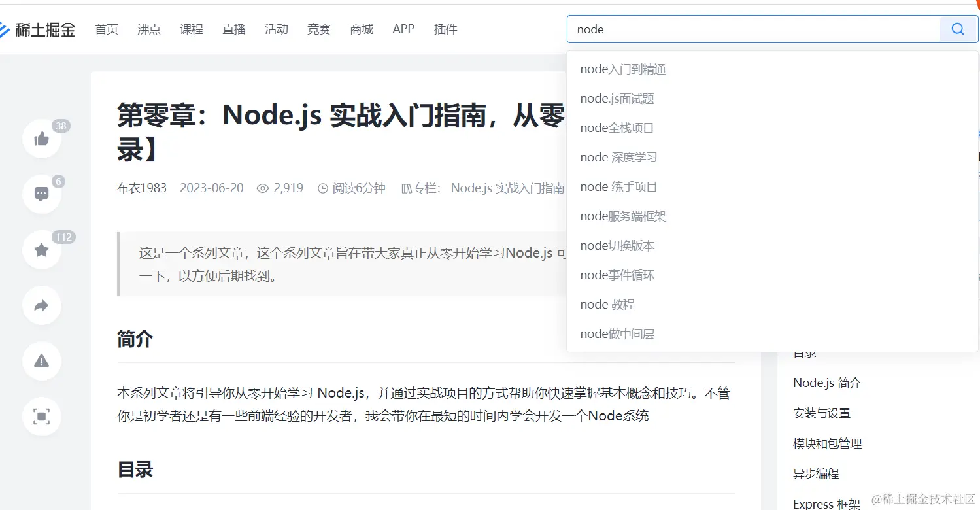The height and width of the screenshot is (510, 980).
Task: Choose suggestion 'node 深度学习'
Action: point(772,158)
